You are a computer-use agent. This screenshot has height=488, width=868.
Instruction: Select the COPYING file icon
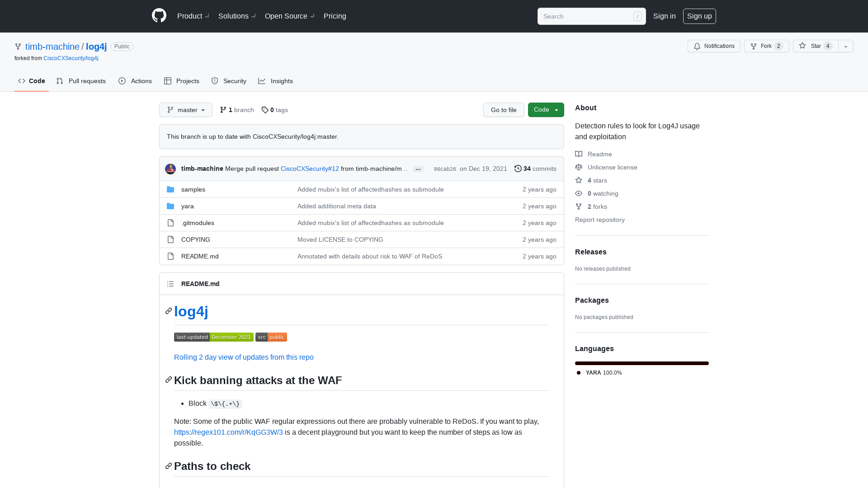pyautogui.click(x=170, y=239)
